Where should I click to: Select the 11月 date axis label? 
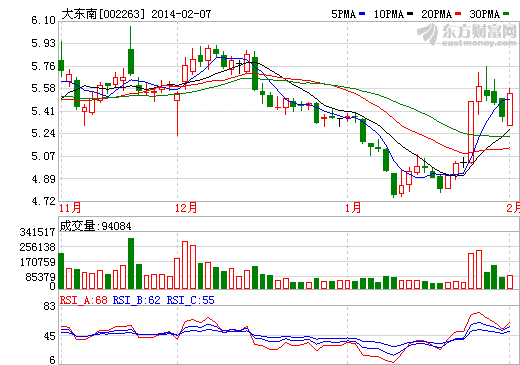tap(70, 208)
